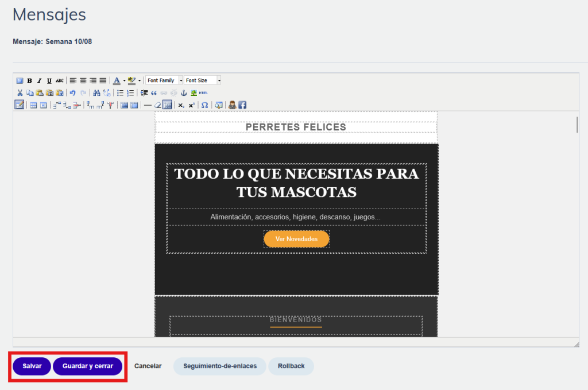The height and width of the screenshot is (390, 588).
Task: Preview the message
Action: pos(219,105)
